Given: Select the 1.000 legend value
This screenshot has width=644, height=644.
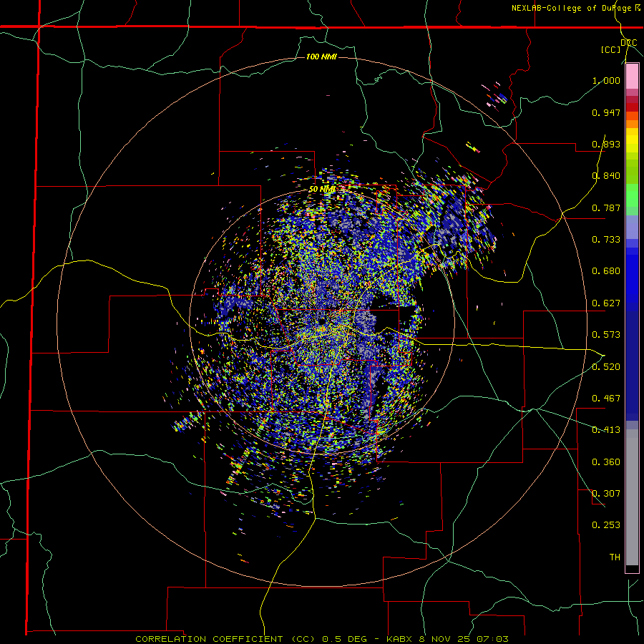Looking at the screenshot, I should pos(606,80).
